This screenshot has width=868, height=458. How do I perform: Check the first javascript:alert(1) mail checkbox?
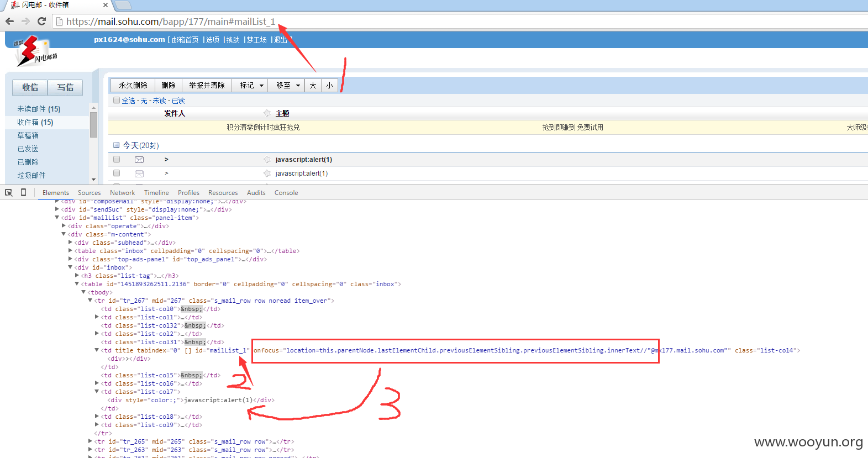[x=117, y=159]
